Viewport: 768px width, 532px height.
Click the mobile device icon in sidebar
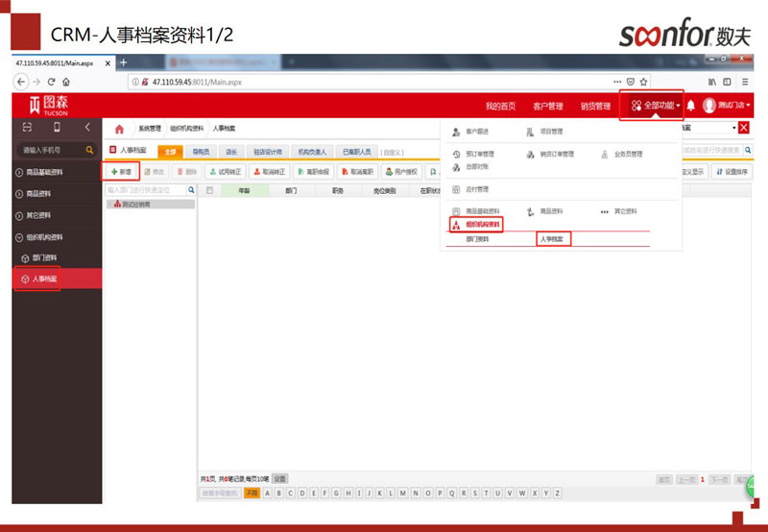[57, 128]
